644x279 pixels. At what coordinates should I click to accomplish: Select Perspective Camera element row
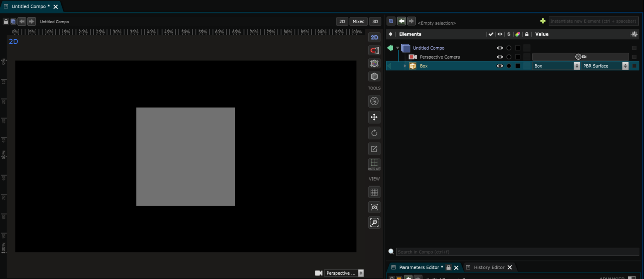pos(440,57)
